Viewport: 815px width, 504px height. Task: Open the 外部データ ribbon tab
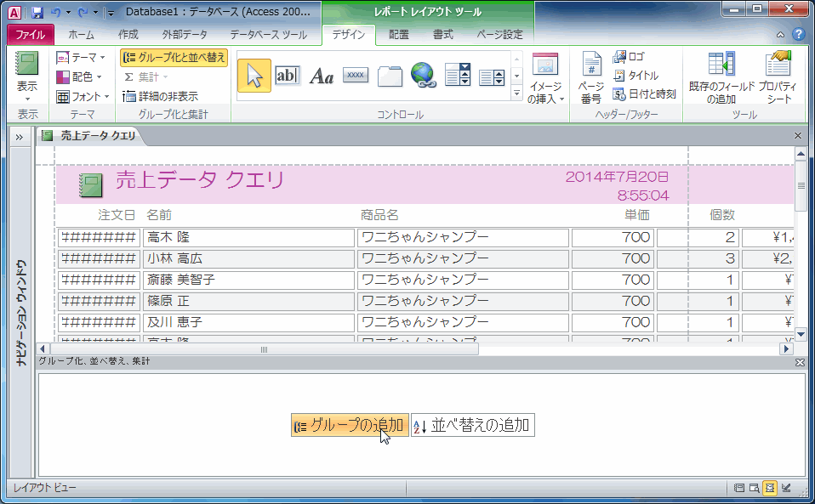pyautogui.click(x=185, y=35)
